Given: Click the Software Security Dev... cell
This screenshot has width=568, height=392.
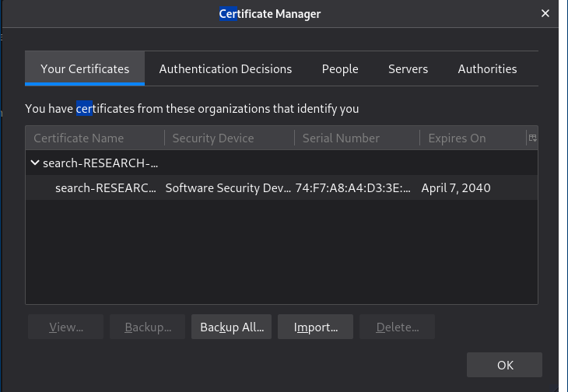Looking at the screenshot, I should pyautogui.click(x=228, y=188).
